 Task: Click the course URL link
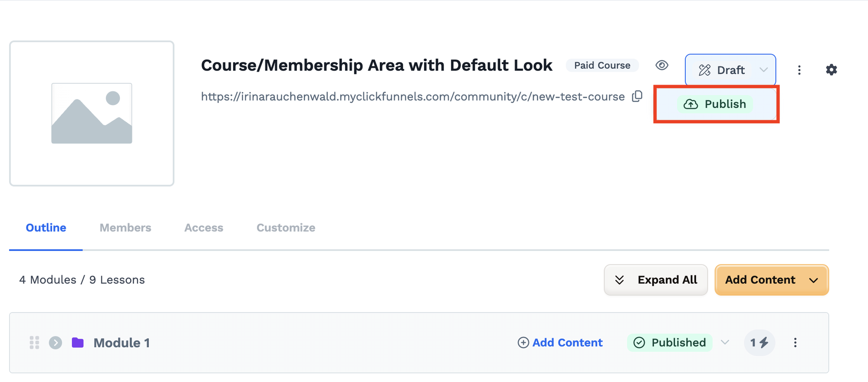(413, 96)
